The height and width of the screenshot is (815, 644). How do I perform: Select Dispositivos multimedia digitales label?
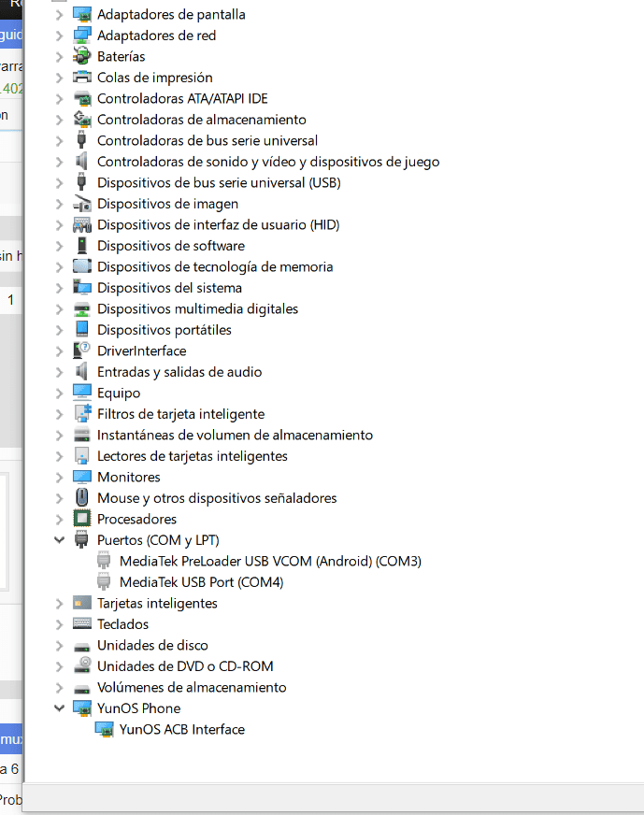[x=197, y=308]
